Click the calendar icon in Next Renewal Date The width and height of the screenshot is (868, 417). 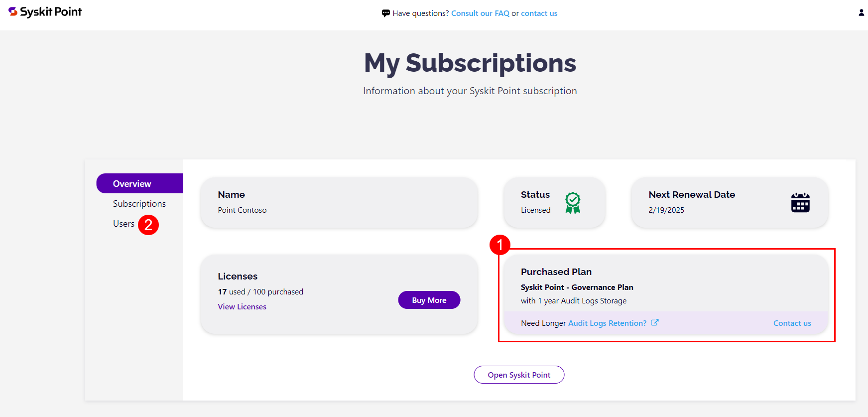click(800, 202)
